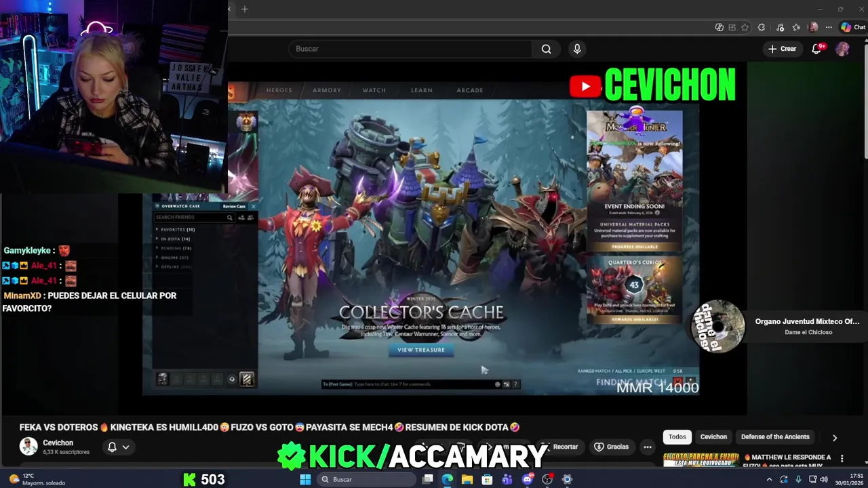Viewport: 868px width, 488px height.
Task: Select the Cevichon filter chip
Action: pyautogui.click(x=713, y=437)
